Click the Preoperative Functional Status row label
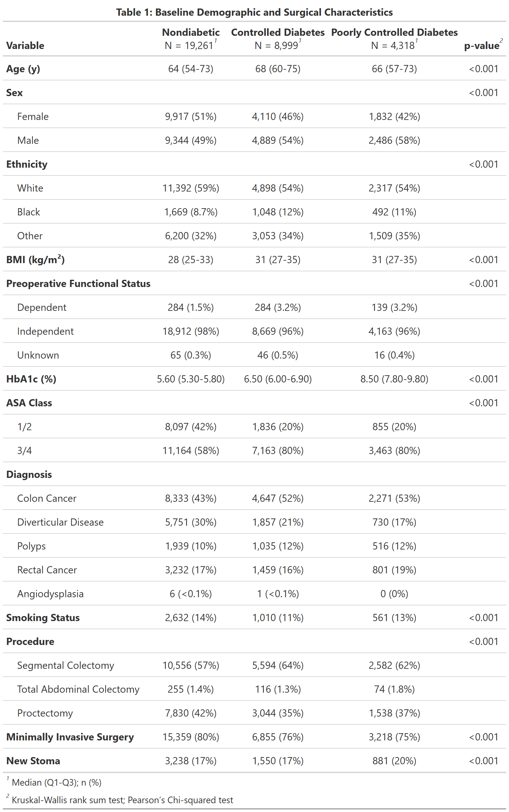 (78, 284)
